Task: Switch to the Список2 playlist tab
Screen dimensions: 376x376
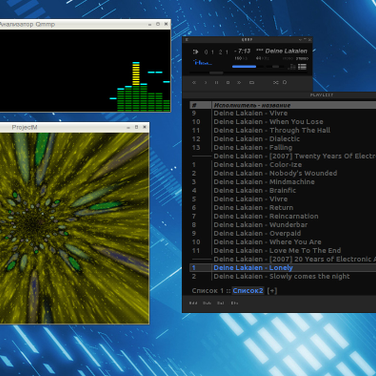Action: [248, 291]
